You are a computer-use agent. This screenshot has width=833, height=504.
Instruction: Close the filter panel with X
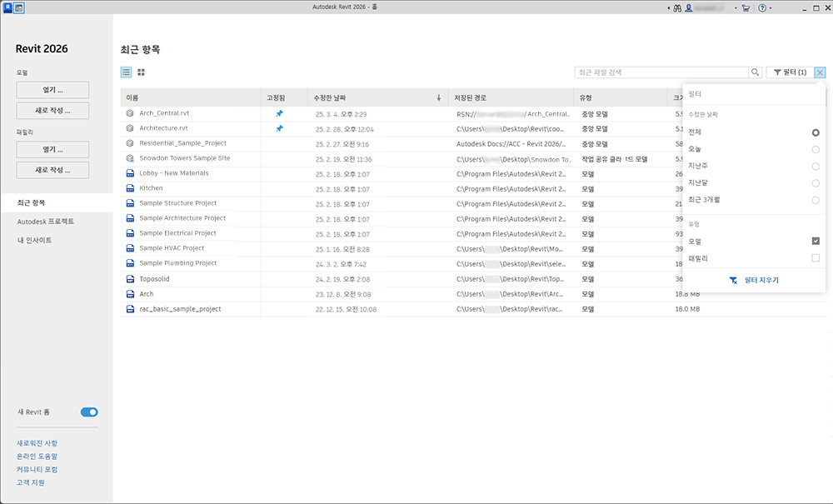820,72
